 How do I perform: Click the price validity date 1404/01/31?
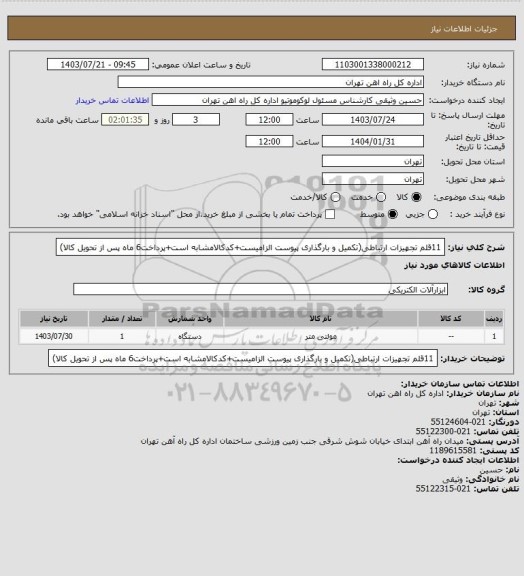[373, 141]
